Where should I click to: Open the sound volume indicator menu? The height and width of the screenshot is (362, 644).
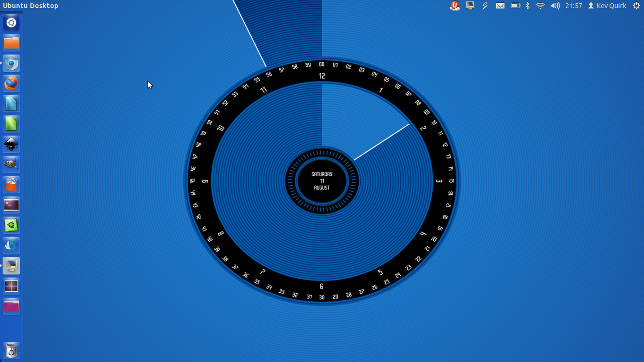click(x=555, y=6)
